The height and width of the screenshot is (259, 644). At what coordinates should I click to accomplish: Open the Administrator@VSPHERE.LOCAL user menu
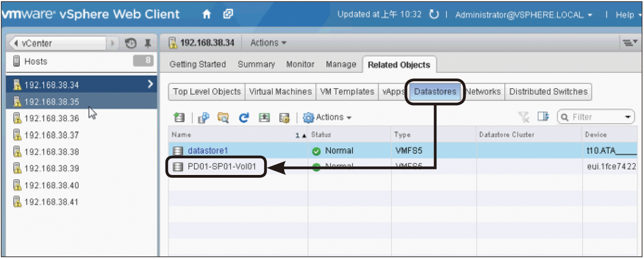click(523, 15)
